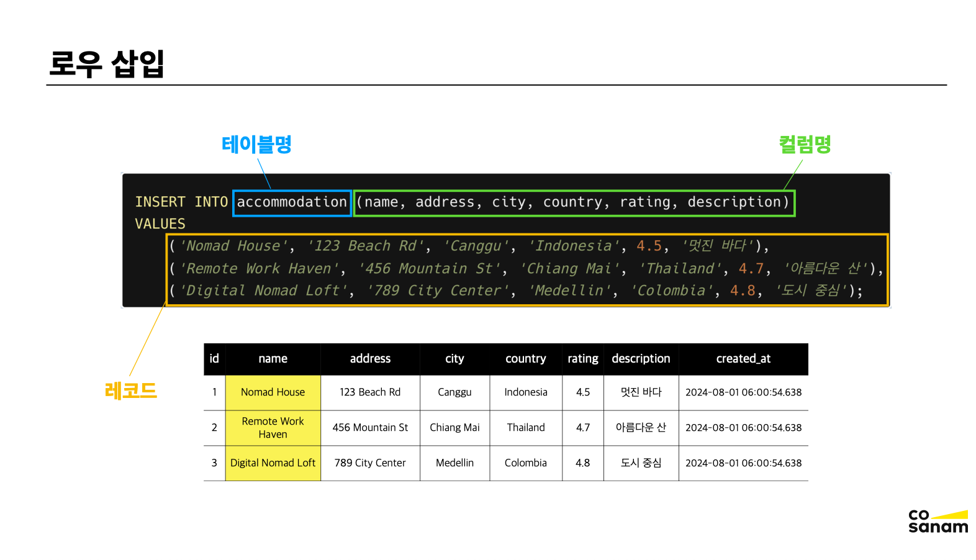Click the "Chiang Mai" city cell in table
The height and width of the screenshot is (560, 976).
[x=454, y=428]
